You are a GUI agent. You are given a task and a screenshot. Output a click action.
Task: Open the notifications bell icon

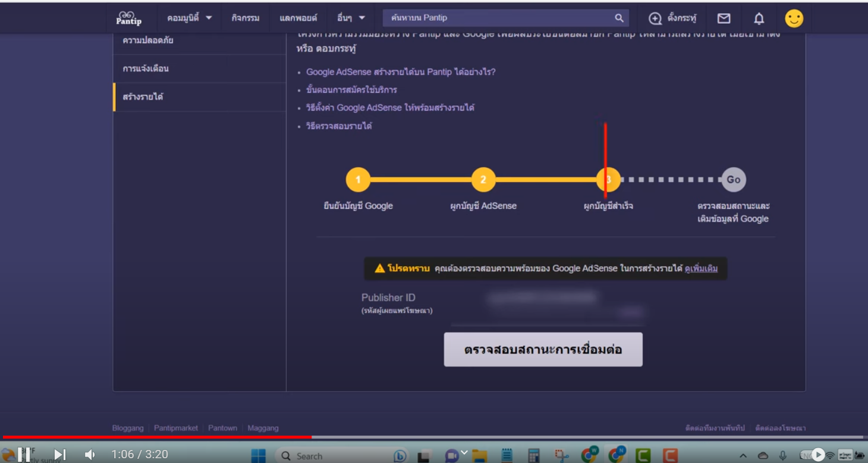click(x=759, y=18)
